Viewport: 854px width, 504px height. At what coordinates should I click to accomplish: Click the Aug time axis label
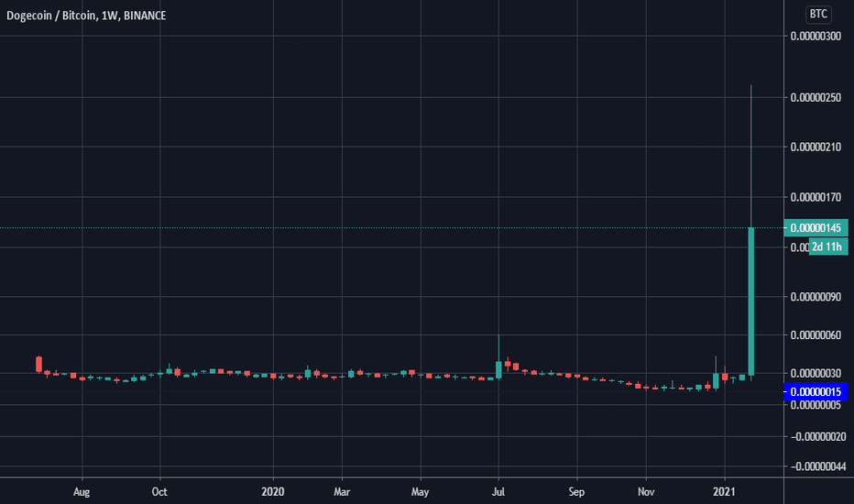pyautogui.click(x=82, y=492)
